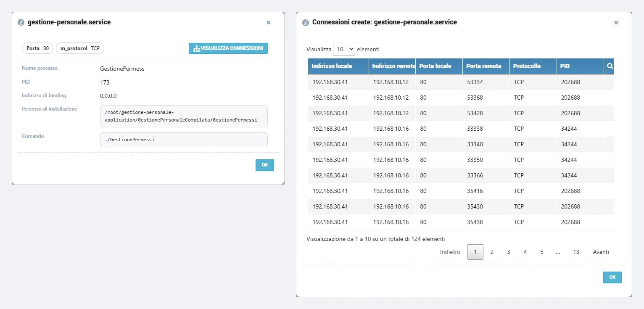644x309 pixels.
Task: Click Indietro pagination link
Action: [450, 252]
